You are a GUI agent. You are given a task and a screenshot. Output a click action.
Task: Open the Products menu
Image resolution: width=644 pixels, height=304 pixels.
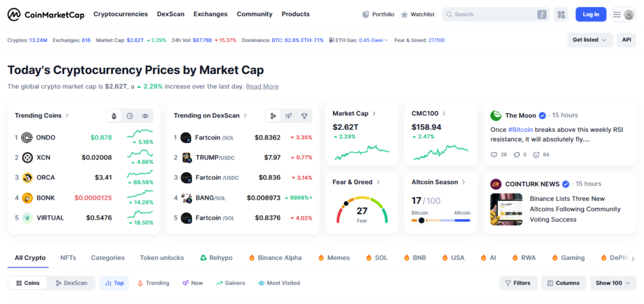(x=296, y=14)
